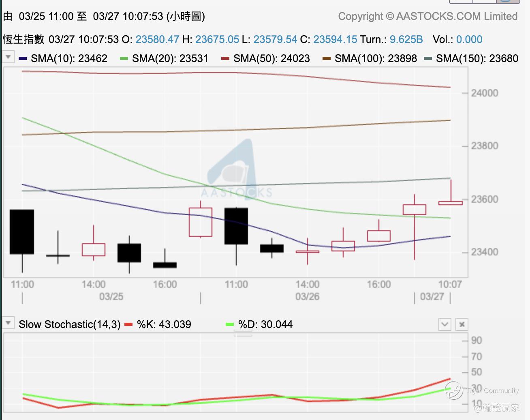Click the panel resize handle above stochastic chart
Image resolution: width=530 pixels, height=420 pixels.
coord(243,334)
